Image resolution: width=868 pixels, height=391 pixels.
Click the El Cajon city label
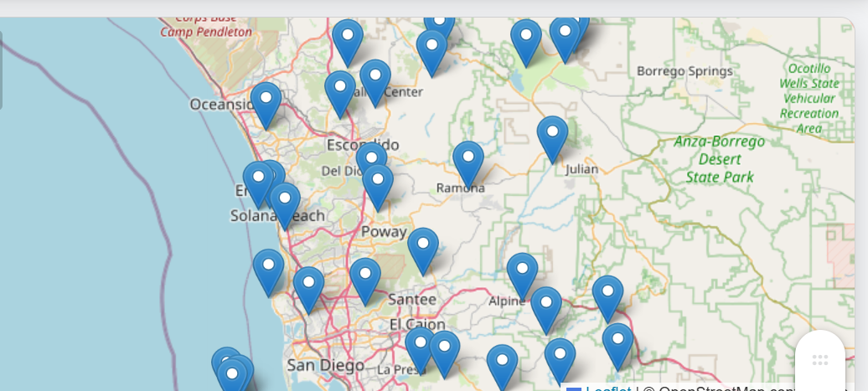pyautogui.click(x=418, y=324)
